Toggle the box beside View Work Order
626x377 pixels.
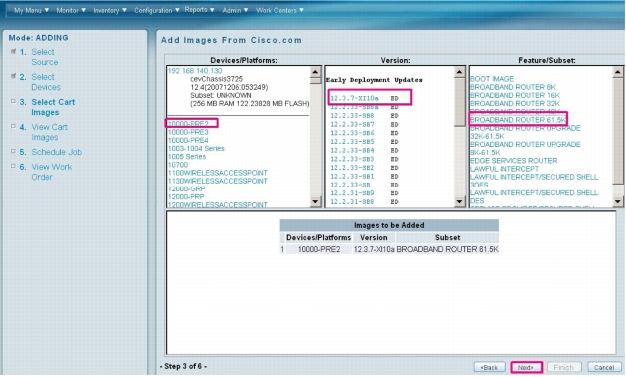click(x=13, y=166)
